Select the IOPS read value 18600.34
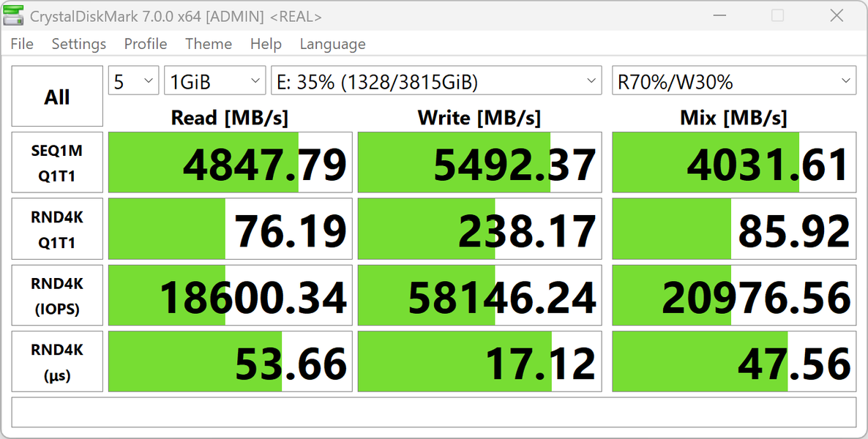868x439 pixels. pyautogui.click(x=231, y=296)
